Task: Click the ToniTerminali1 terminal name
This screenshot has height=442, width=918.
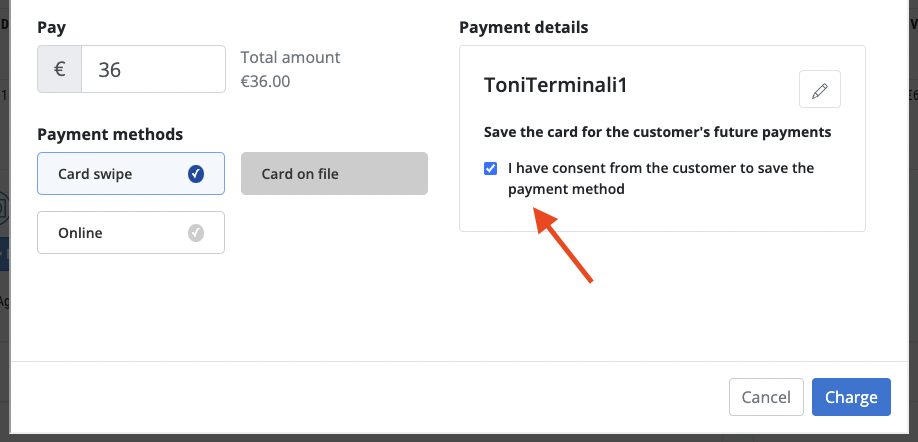Action: (x=556, y=85)
